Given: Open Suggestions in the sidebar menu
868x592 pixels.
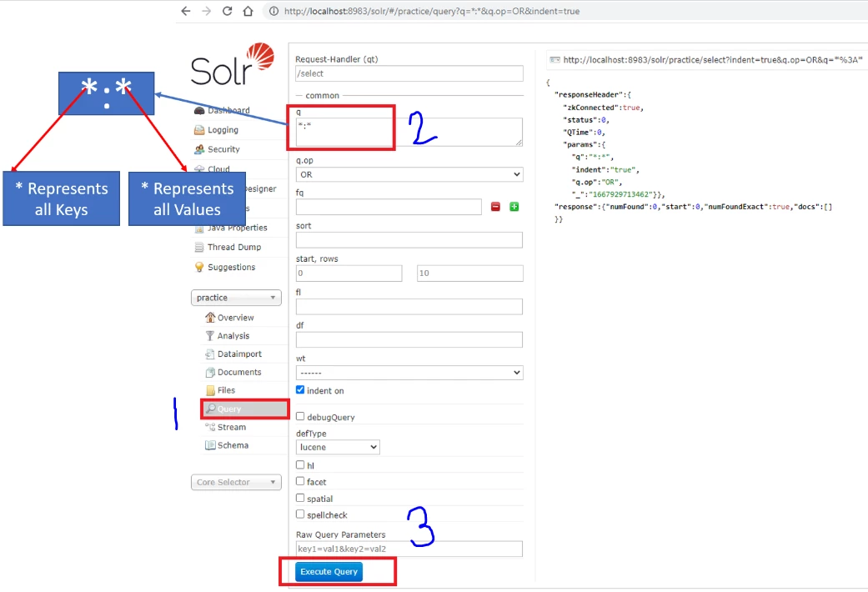Looking at the screenshot, I should tap(232, 267).
